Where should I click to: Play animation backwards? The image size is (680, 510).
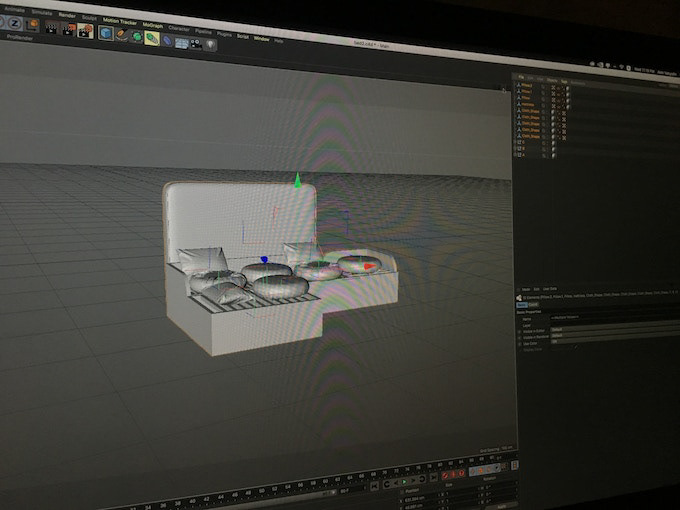click(396, 482)
